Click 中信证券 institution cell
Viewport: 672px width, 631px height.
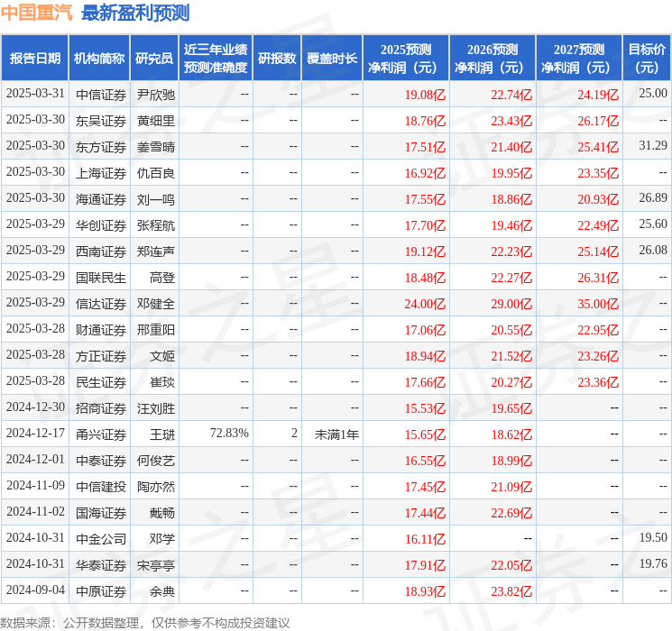[x=101, y=95]
